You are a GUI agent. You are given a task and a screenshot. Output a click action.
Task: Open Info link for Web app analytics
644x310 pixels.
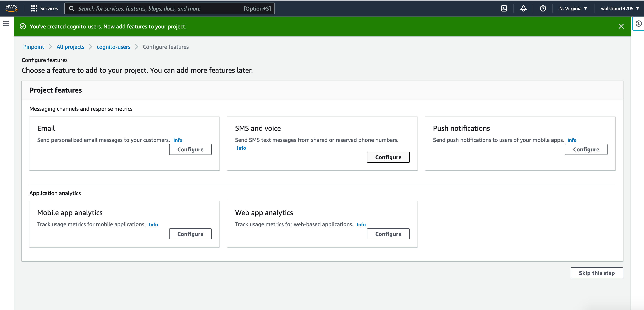tap(361, 224)
